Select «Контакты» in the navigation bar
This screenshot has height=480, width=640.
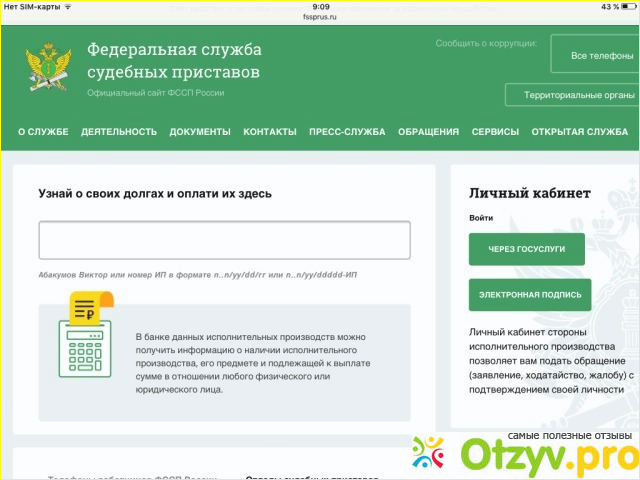(270, 132)
